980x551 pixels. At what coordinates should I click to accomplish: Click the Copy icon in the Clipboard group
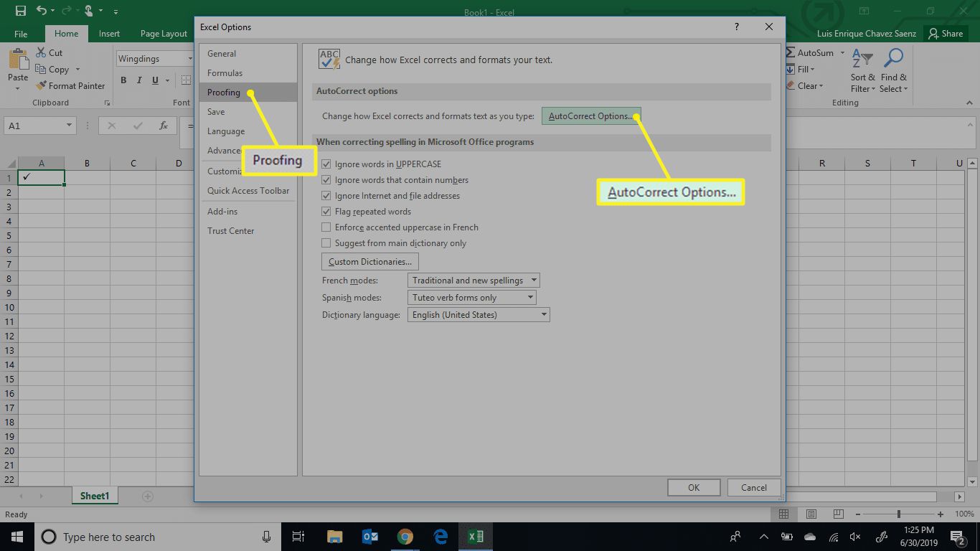pos(40,70)
